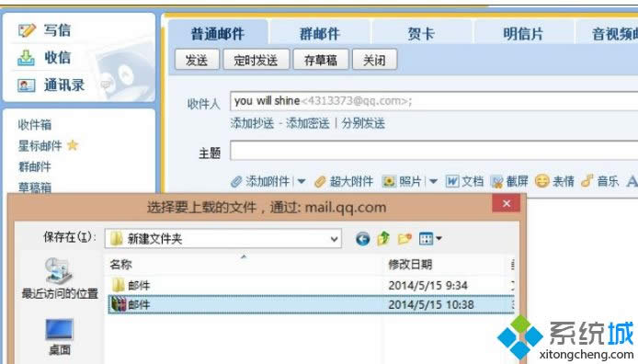Click the 收件人 recipient field

(434, 101)
